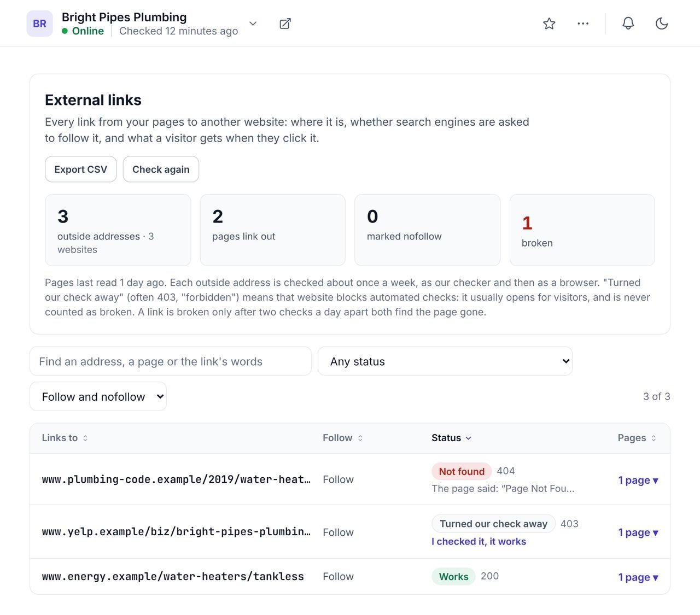The image size is (700, 615).
Task: Click the 403 status code text
Action: pyautogui.click(x=569, y=524)
